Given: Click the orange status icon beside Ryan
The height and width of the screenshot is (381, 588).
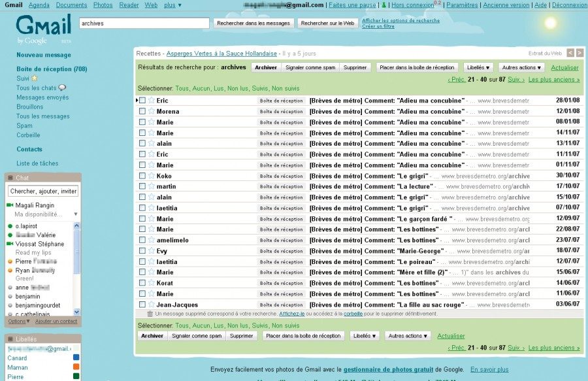Looking at the screenshot, I should click(10, 271).
